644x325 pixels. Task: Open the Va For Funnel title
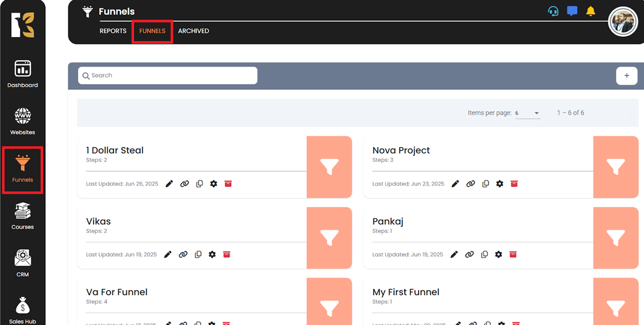pos(117,292)
